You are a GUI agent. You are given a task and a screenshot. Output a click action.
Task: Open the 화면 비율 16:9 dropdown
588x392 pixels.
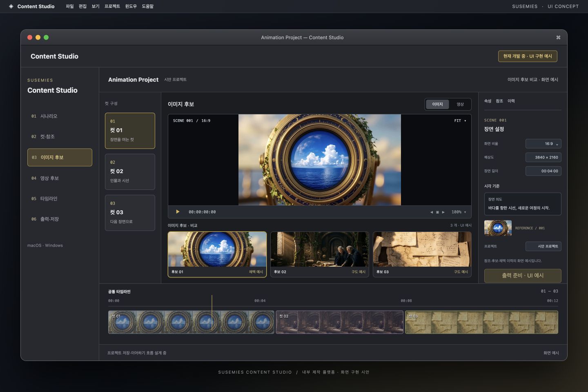[543, 144]
